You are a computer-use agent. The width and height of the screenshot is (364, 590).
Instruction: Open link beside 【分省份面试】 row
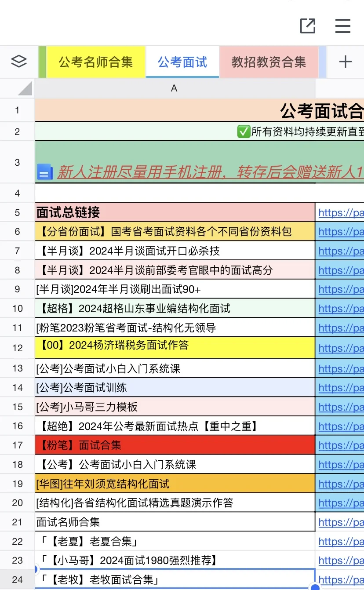341,232
